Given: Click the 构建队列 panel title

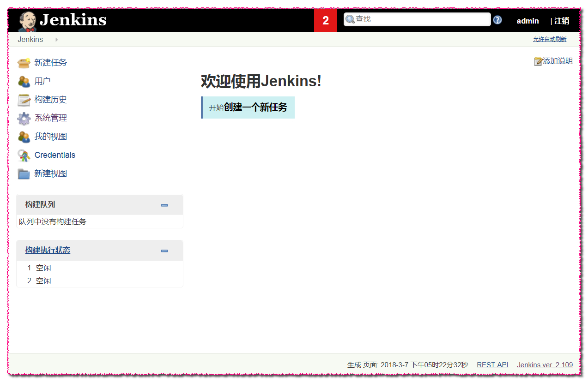Looking at the screenshot, I should [40, 204].
